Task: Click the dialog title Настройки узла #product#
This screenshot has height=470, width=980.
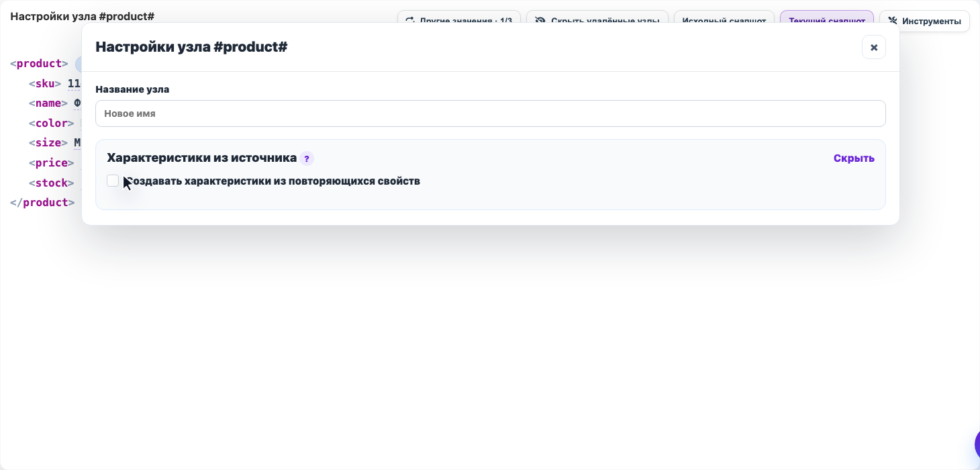Action: 191,47
